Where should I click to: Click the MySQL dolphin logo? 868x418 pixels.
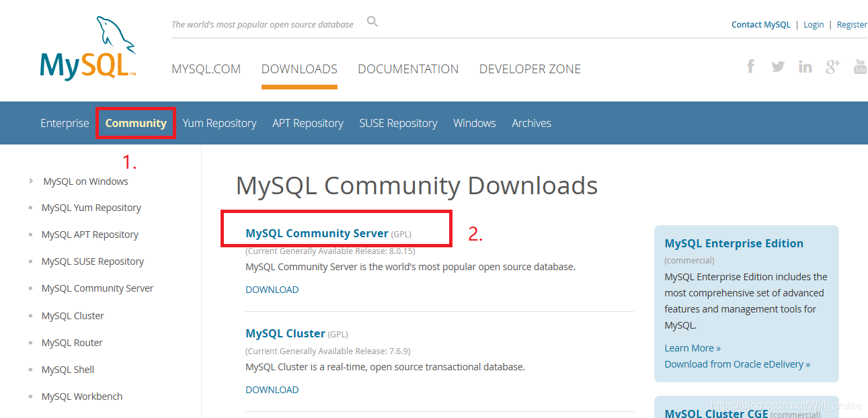point(89,48)
